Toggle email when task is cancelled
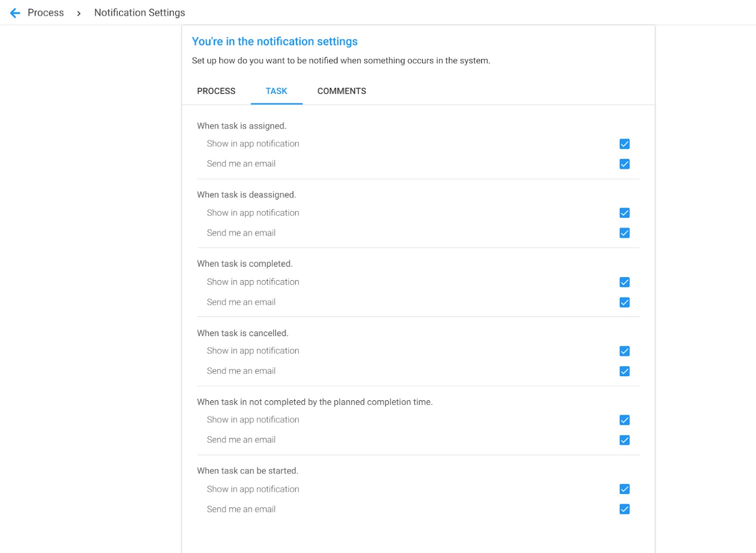Screen dimensions: 756x553 coord(625,371)
